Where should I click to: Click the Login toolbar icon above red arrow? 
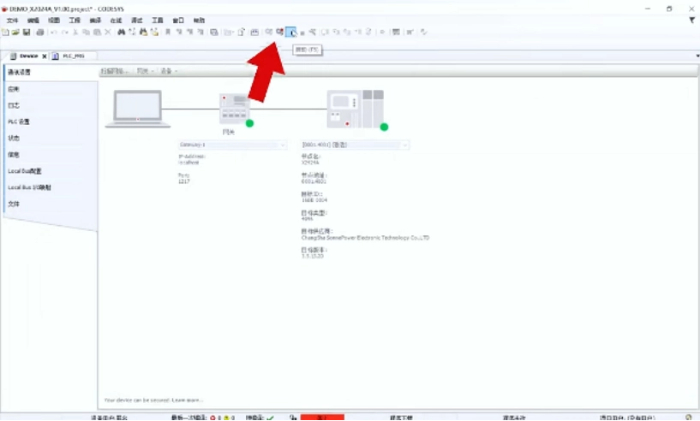coord(291,32)
